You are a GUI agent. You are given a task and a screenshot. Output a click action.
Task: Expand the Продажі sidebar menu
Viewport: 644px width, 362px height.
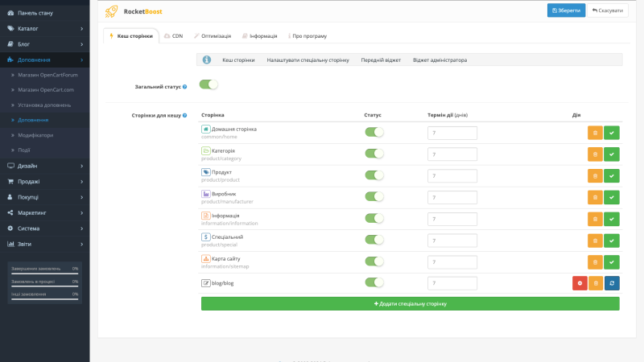[45, 182]
